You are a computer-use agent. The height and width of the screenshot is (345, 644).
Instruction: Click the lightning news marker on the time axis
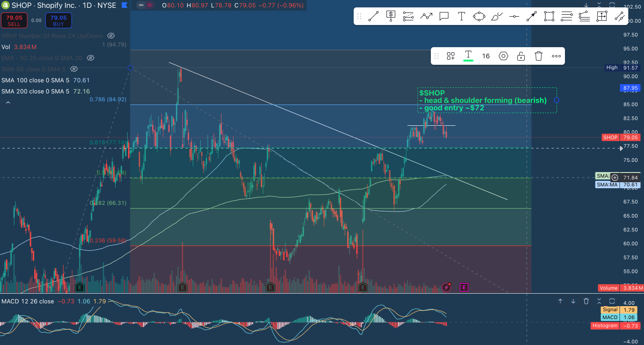pyautogui.click(x=447, y=287)
